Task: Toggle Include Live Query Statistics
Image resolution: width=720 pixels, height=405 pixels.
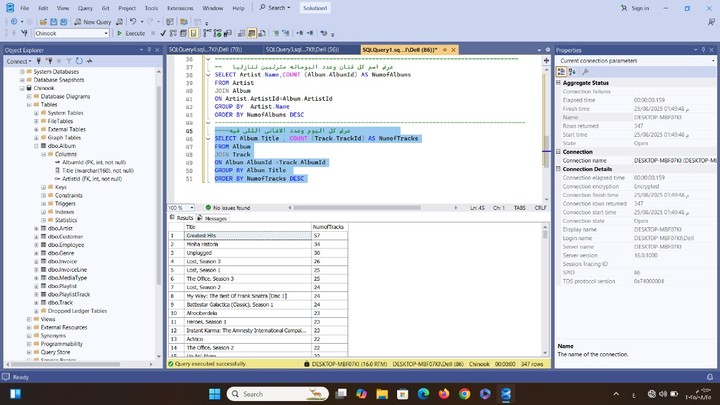Action: (x=217, y=33)
